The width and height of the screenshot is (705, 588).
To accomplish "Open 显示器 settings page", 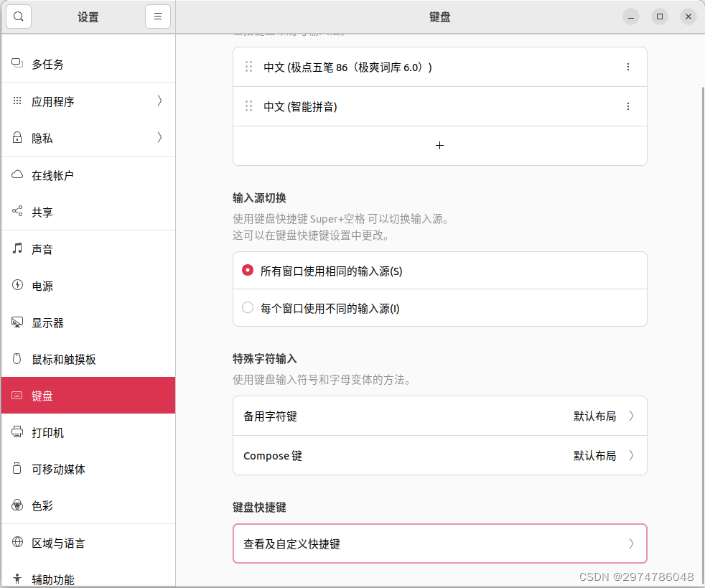I will click(88, 322).
